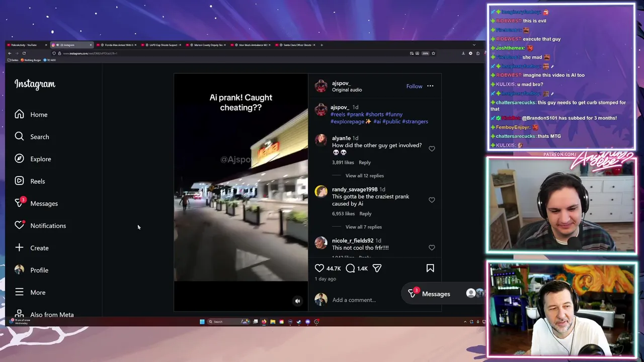Open the three-dot post options menu
The height and width of the screenshot is (362, 644).
click(x=430, y=86)
